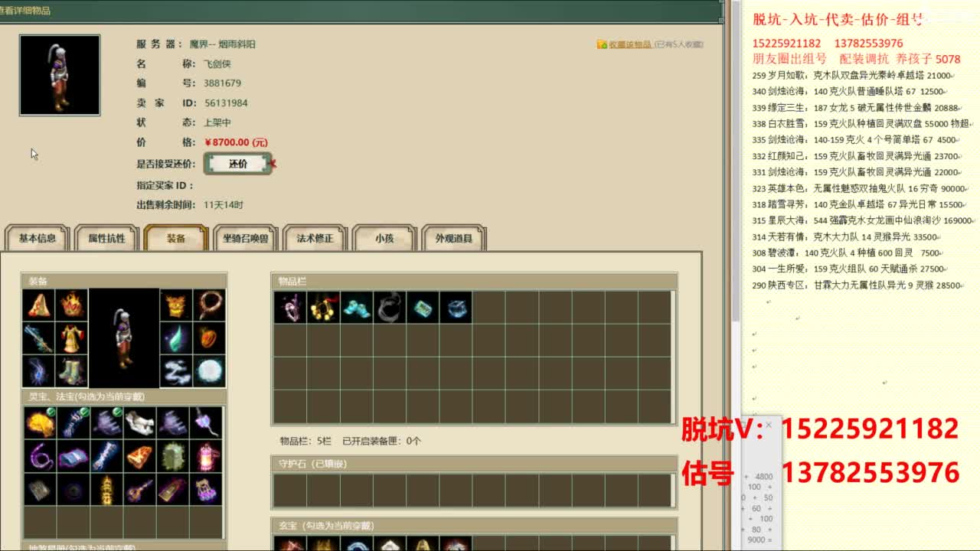
Task: Open the 坐骑召唤兽 tab
Action: [x=245, y=238]
